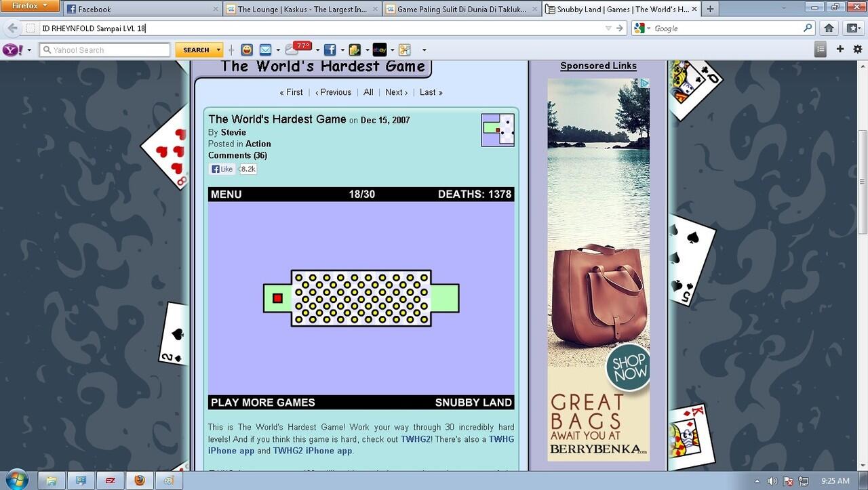Click PLAY MORE GAMES in game footer
This screenshot has width=868, height=490.
(263, 403)
